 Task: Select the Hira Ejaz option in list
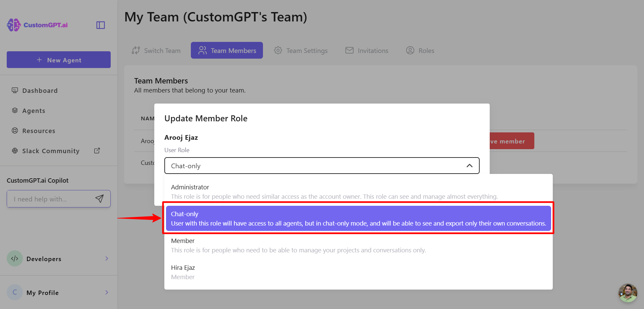[358, 272]
